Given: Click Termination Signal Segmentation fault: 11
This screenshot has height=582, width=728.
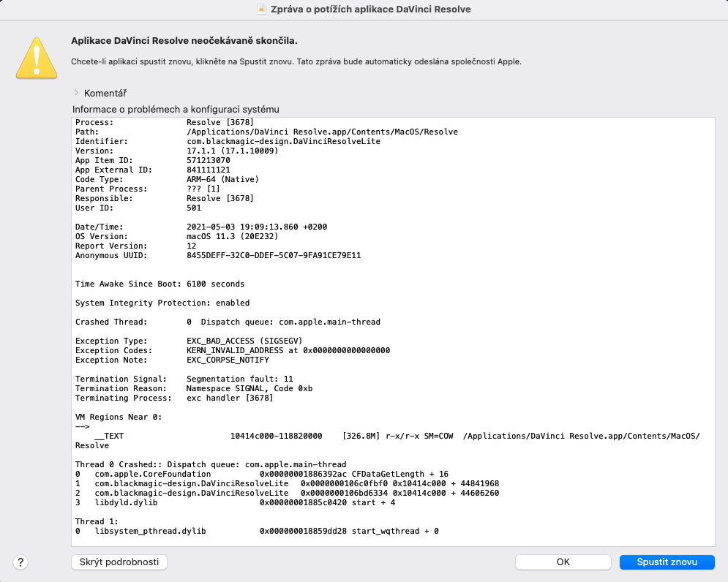Looking at the screenshot, I should pyautogui.click(x=239, y=379).
